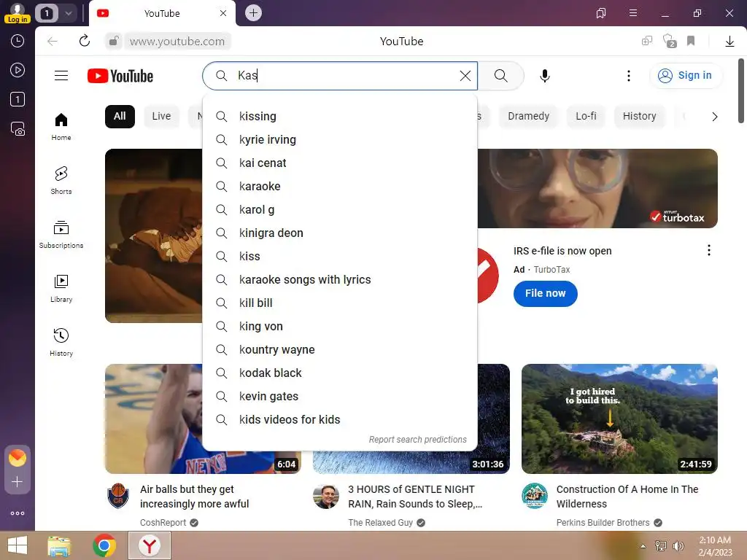Image resolution: width=747 pixels, height=560 pixels.
Task: Open History in the YouTube sidebar
Action: 61,343
